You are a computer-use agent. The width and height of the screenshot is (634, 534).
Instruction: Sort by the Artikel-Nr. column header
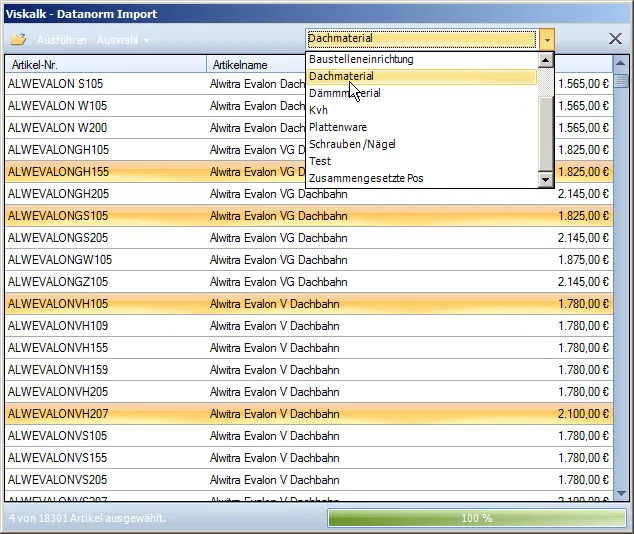[105, 64]
